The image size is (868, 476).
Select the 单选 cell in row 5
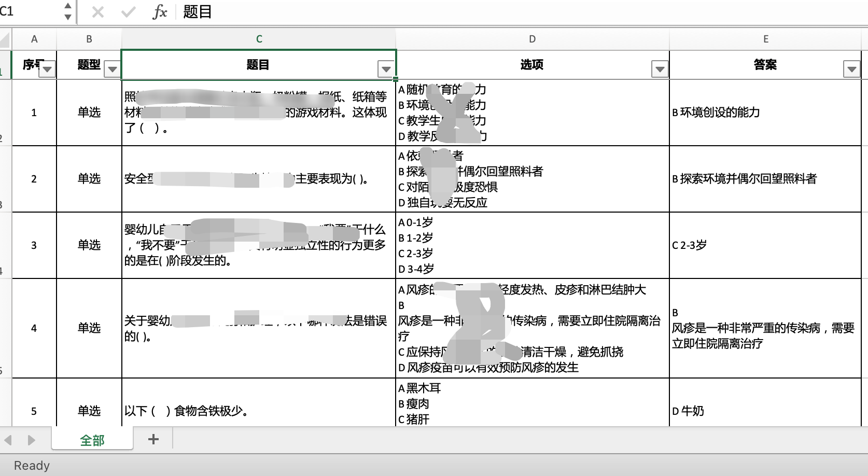tap(89, 411)
